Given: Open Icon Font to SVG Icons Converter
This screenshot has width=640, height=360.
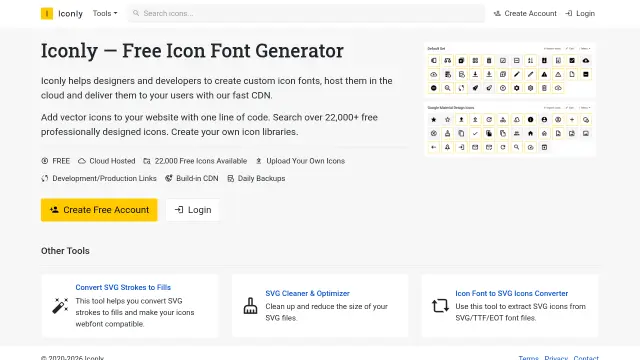Looking at the screenshot, I should [511, 293].
